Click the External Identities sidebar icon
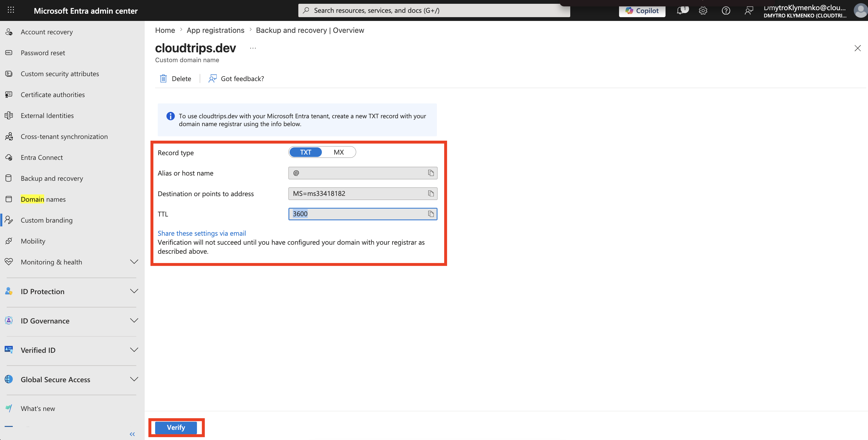This screenshot has width=868, height=440. tap(9, 115)
